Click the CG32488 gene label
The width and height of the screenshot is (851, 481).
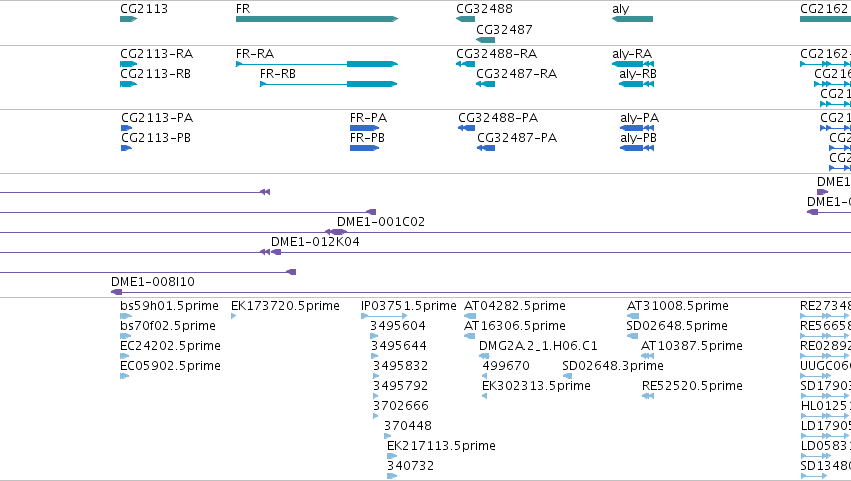[484, 9]
